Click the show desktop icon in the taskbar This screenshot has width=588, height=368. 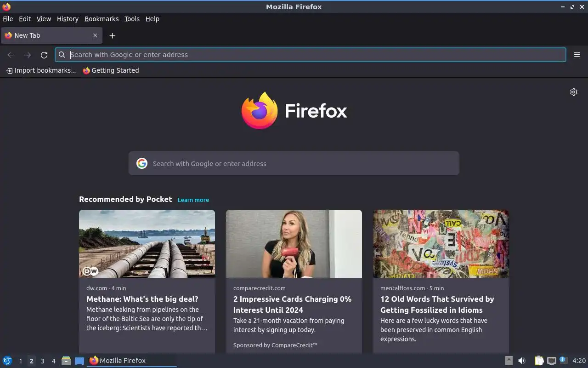coord(79,361)
